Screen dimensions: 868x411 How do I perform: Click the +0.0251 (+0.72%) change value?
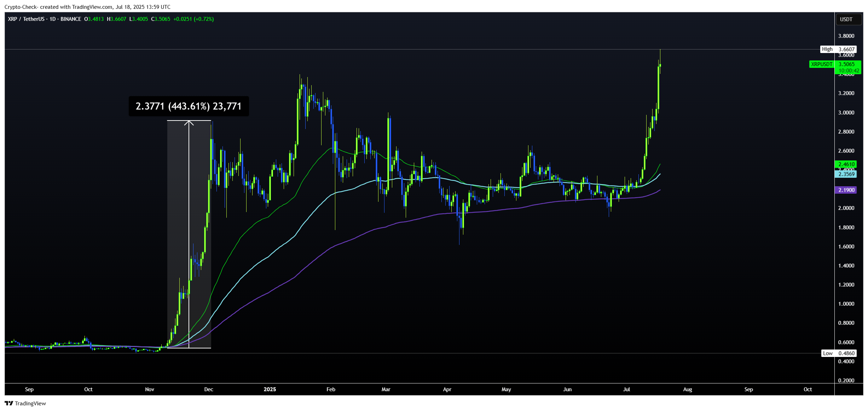pyautogui.click(x=193, y=19)
